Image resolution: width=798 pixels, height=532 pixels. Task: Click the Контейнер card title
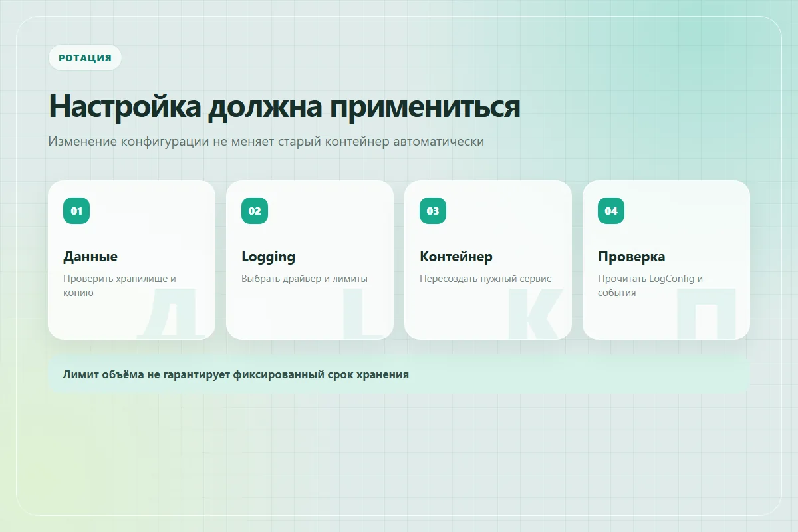456,257
